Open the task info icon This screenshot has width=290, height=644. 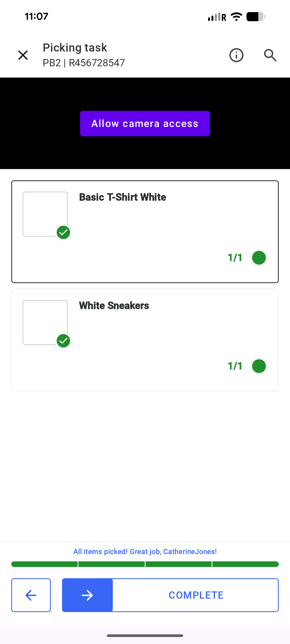click(236, 55)
